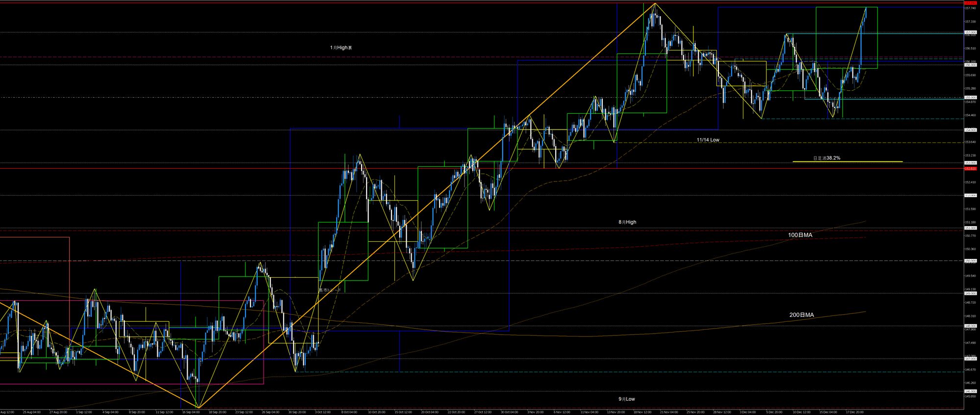This screenshot has width=980, height=415.
Task: Click the 148.000 price axis label
Action: tap(970, 326)
